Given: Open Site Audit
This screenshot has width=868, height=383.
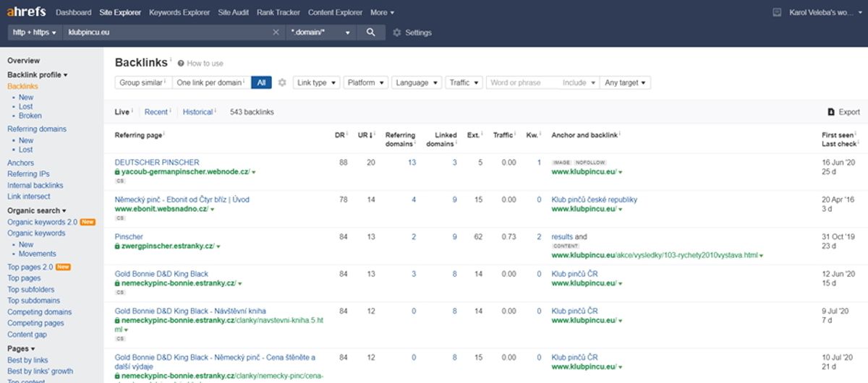Looking at the screenshot, I should point(233,12).
